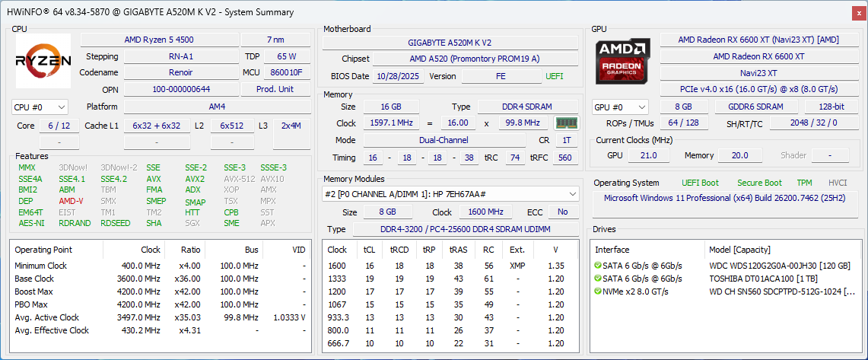Click the AVX2 feature label
Image resolution: width=868 pixels, height=360 pixels.
point(195,179)
